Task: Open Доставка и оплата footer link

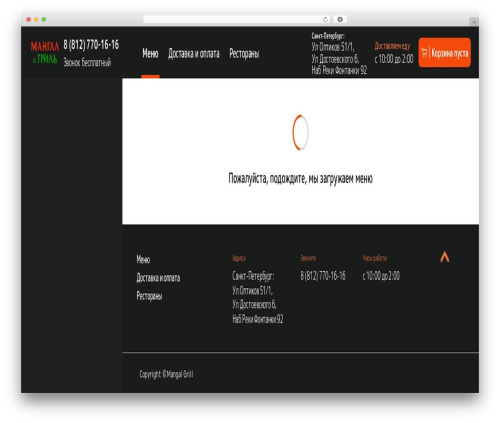Action: (158, 278)
